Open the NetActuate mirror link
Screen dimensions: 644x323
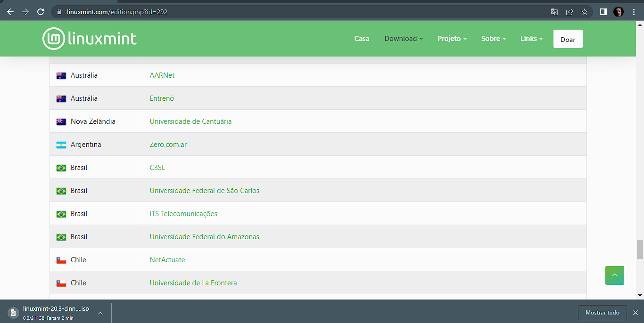point(167,260)
